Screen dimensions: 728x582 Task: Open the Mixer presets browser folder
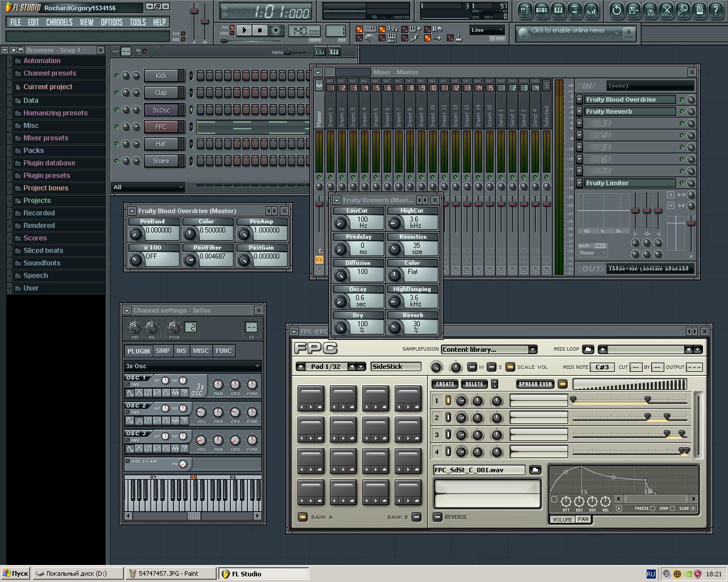pos(45,138)
